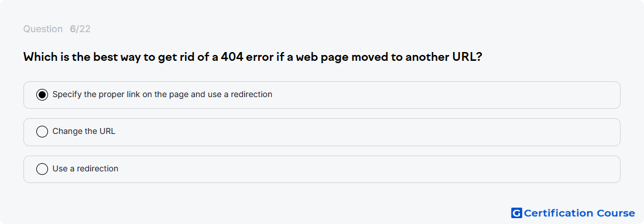Click the 'Change the URL' answer text
The image size is (644, 224).
[x=84, y=132]
